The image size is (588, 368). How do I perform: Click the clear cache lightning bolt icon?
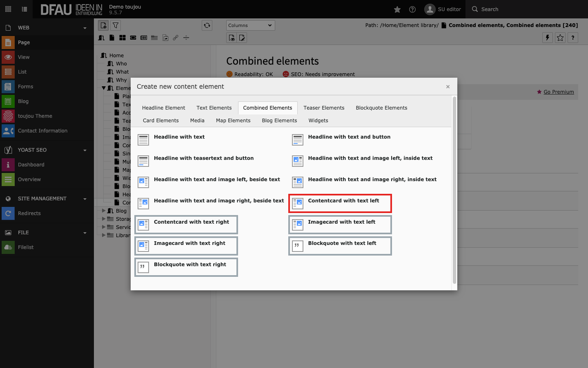[548, 38]
